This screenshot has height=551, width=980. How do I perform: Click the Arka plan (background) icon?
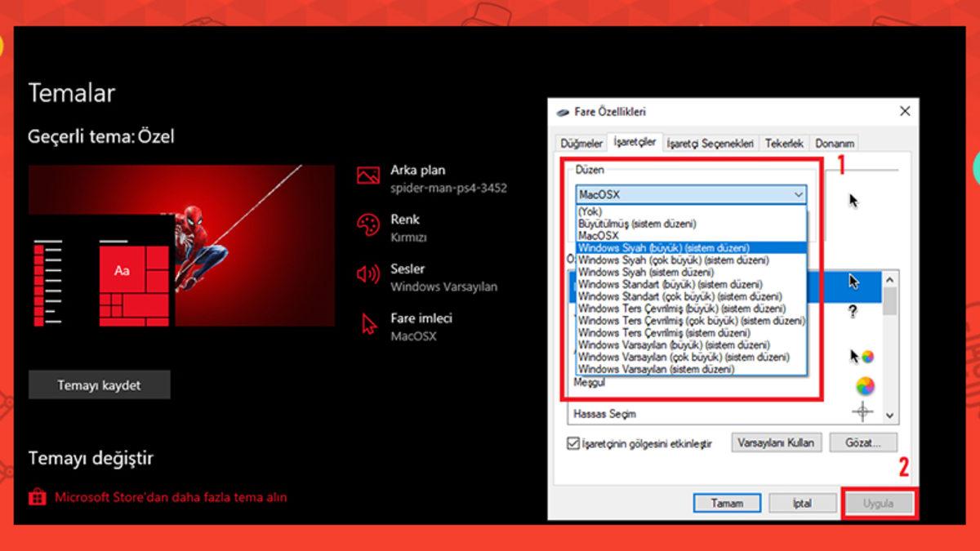click(370, 174)
